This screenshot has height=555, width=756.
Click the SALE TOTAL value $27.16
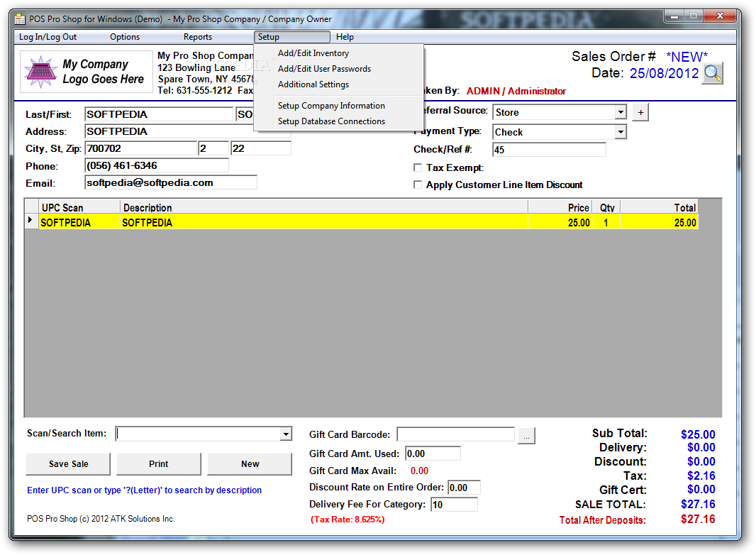(x=698, y=505)
